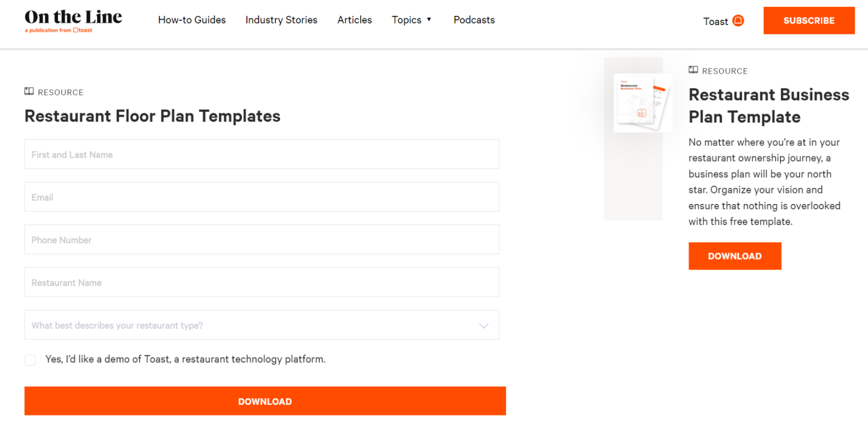Go to Industry Stories
The image size is (868, 431).
pos(281,20)
